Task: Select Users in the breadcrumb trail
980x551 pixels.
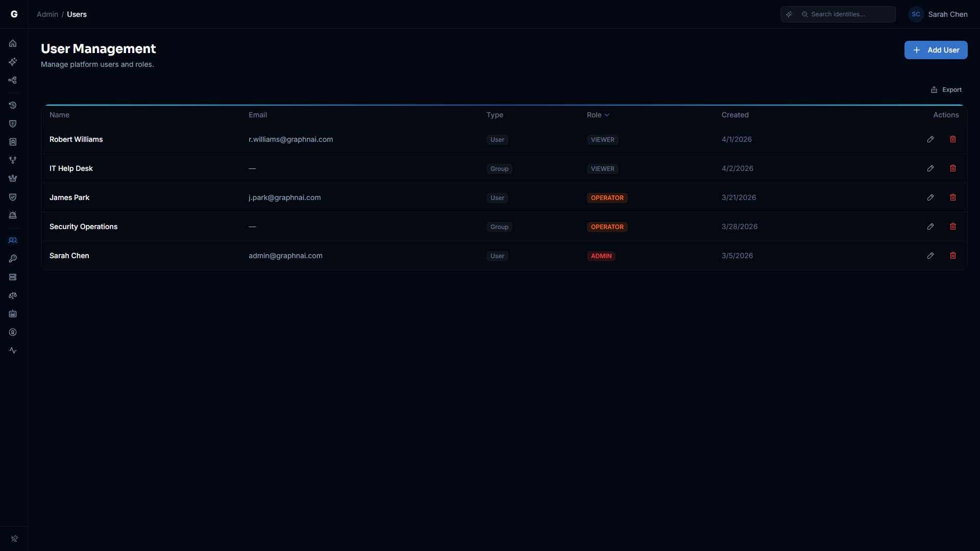Action: pyautogui.click(x=77, y=14)
